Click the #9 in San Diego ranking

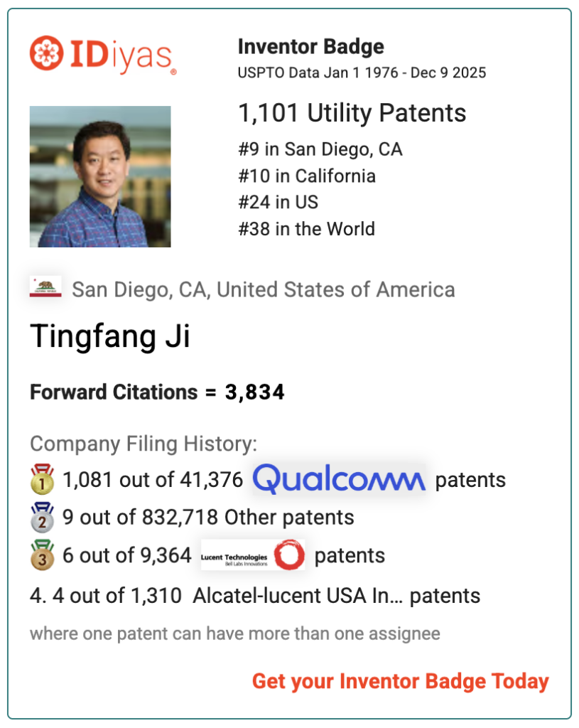pyautogui.click(x=320, y=149)
